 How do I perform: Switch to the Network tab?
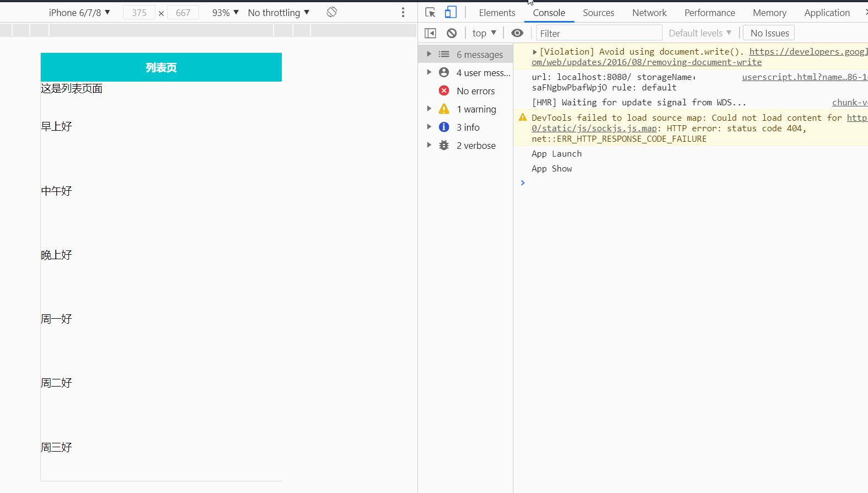649,12
